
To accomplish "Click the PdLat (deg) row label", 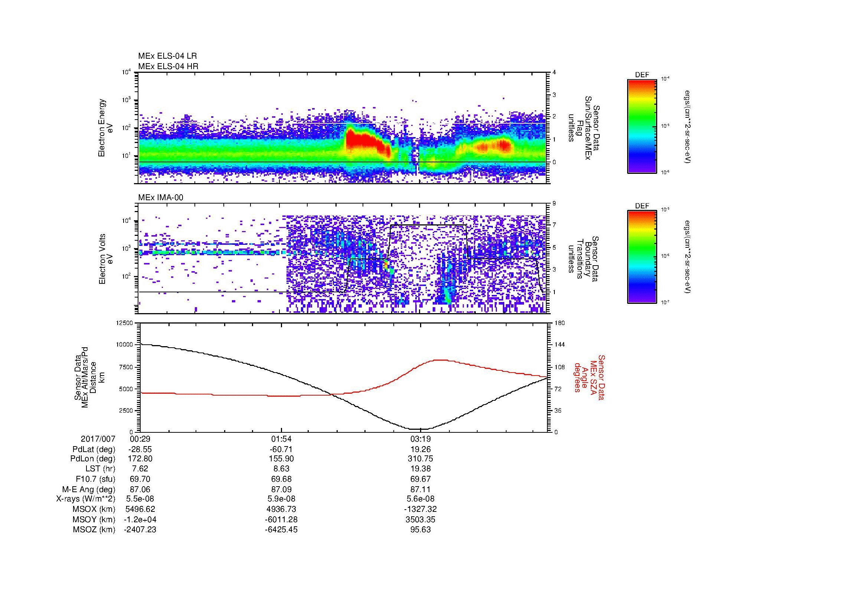I will 94,449.
